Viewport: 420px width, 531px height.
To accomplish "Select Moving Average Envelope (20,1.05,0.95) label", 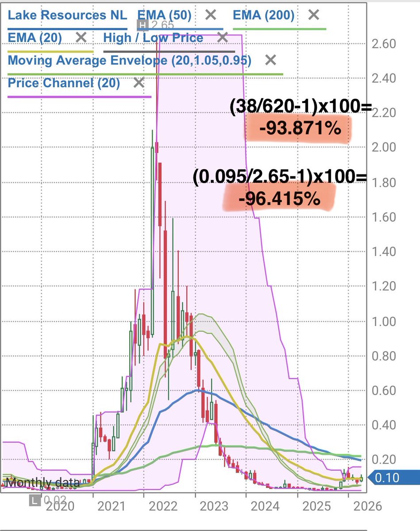I will pyautogui.click(x=130, y=60).
